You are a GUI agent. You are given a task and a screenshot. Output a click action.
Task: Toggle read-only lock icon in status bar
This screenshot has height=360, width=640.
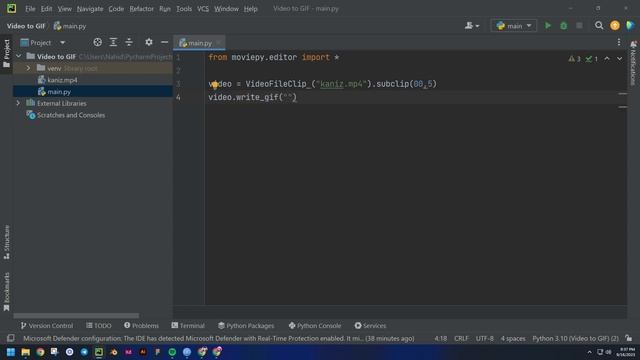[x=629, y=338]
